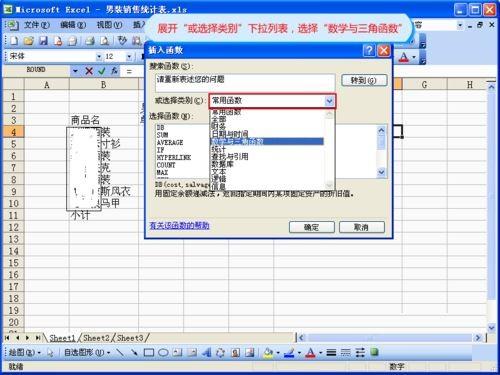500x375 pixels.
Task: Select HYPERLINK in function list
Action: point(174,157)
